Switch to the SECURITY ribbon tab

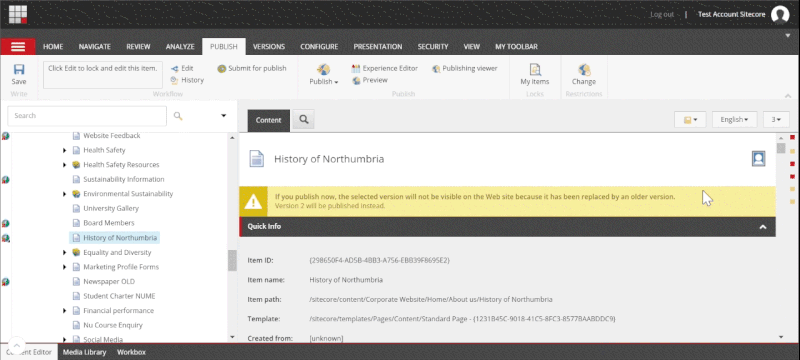point(433,46)
